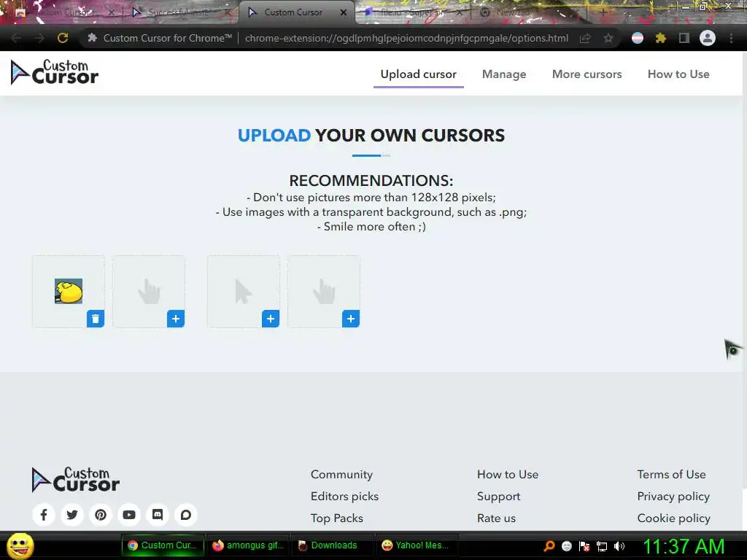The width and height of the screenshot is (747, 560).
Task: Click the chat bubble social icon
Action: (186, 515)
